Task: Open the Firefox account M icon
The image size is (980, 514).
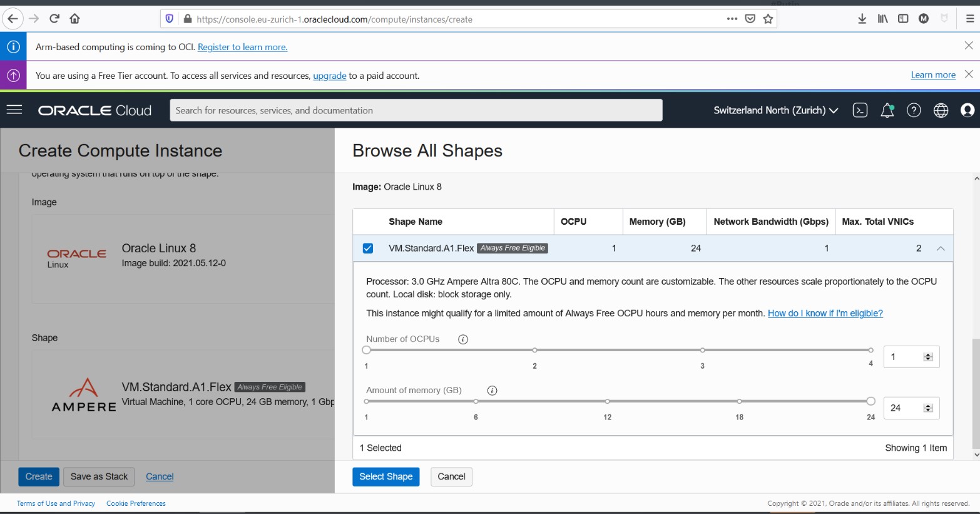Action: 924,19
